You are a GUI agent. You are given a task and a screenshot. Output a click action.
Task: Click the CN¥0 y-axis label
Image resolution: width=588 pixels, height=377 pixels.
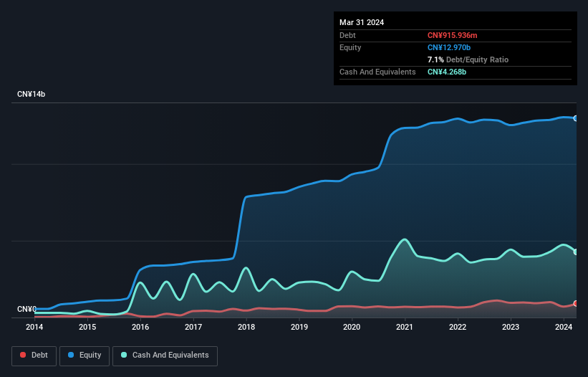(26, 310)
